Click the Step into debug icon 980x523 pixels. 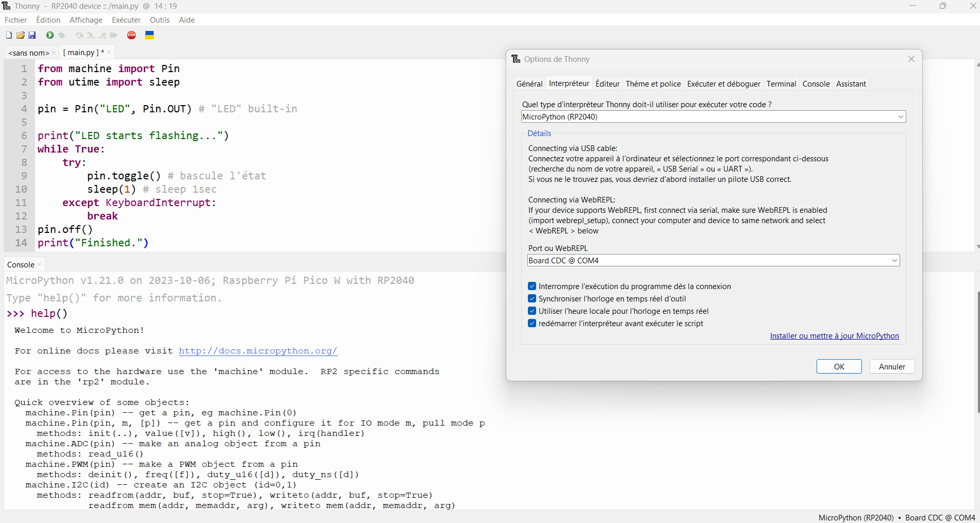(x=91, y=35)
